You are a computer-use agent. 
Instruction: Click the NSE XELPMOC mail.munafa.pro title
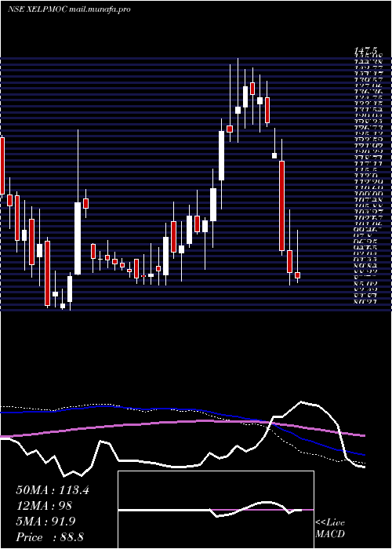pyautogui.click(x=69, y=9)
